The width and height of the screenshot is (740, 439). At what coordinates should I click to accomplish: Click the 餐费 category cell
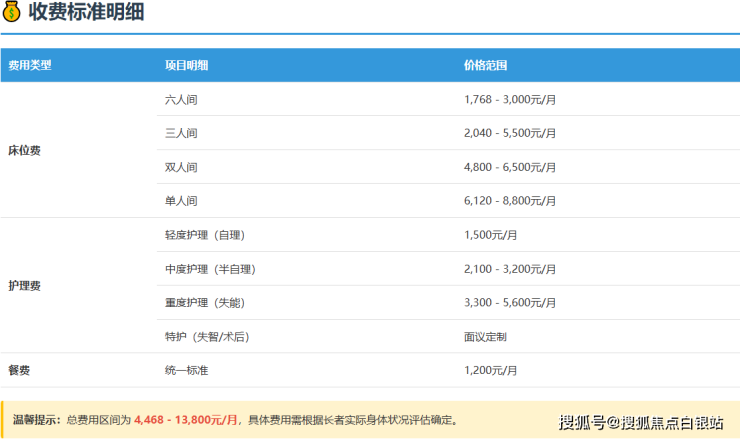point(19,370)
